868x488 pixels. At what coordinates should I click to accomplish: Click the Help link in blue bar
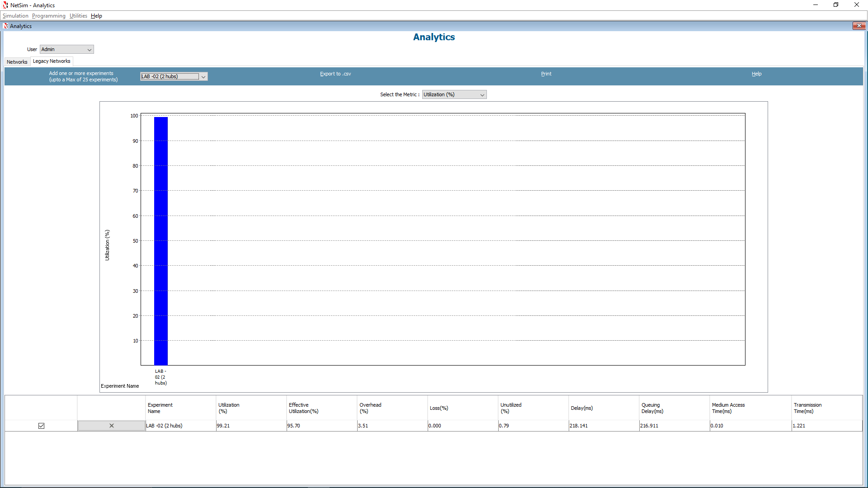pyautogui.click(x=756, y=74)
